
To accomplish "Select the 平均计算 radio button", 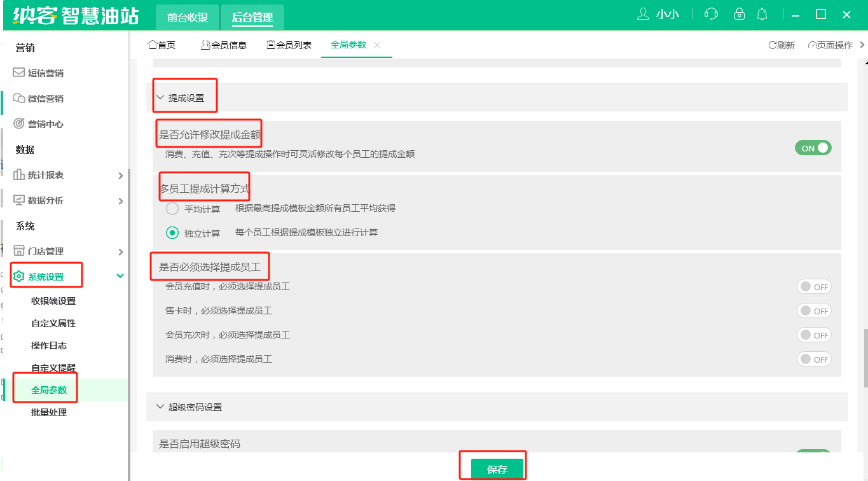I will (x=172, y=209).
